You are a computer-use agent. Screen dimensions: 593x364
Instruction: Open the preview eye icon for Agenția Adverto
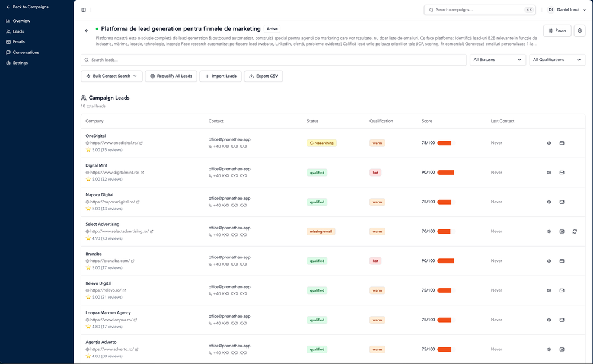(x=549, y=350)
